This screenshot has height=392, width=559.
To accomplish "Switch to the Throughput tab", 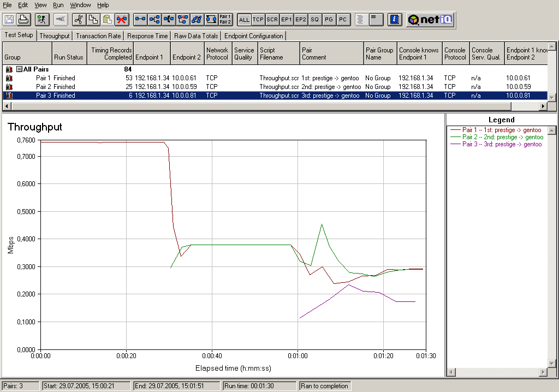I will point(55,35).
